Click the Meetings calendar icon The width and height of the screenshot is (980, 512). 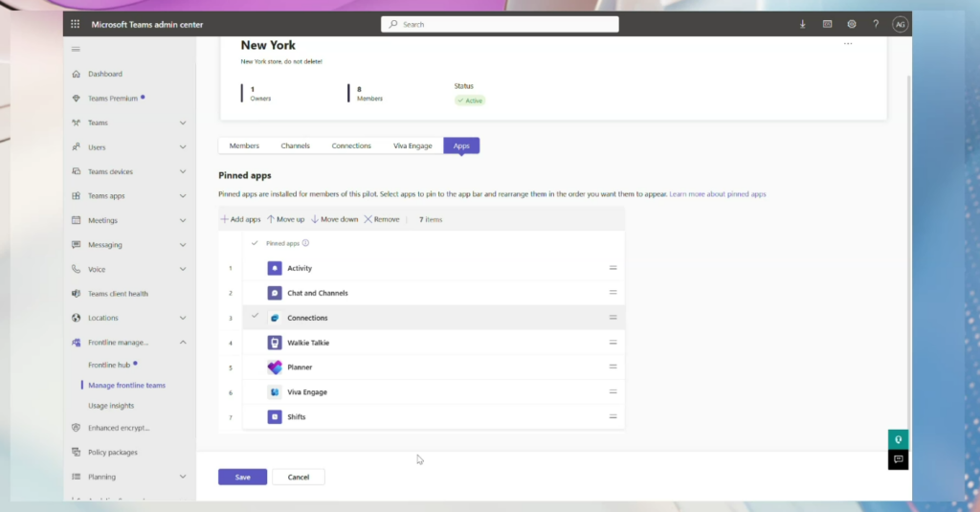tap(77, 220)
